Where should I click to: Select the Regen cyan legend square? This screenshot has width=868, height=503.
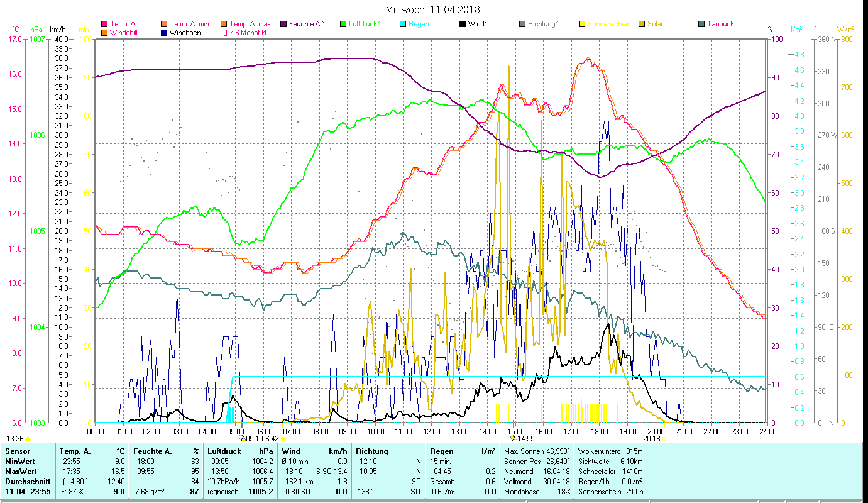click(x=403, y=25)
